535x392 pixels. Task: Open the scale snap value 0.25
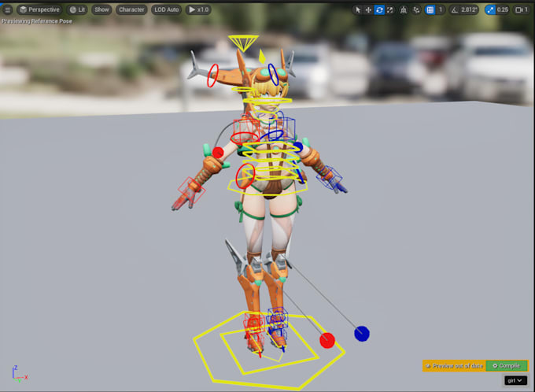[x=502, y=10]
